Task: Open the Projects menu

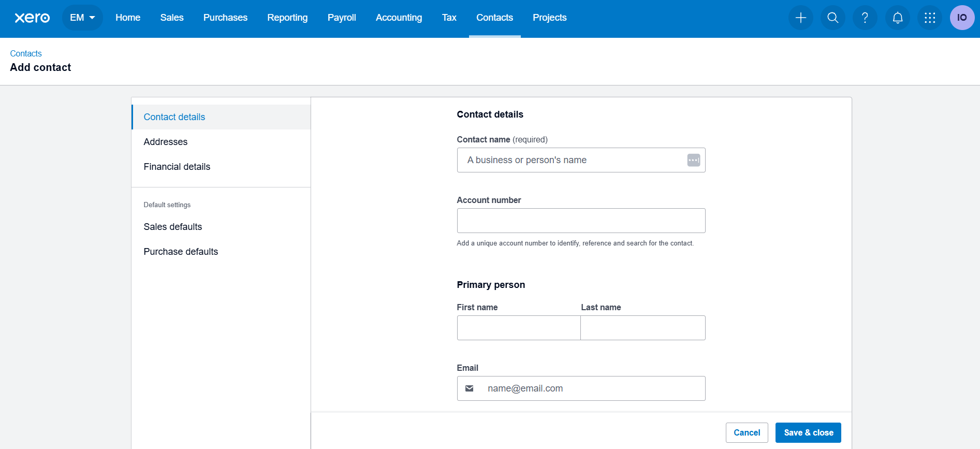Action: (550, 18)
